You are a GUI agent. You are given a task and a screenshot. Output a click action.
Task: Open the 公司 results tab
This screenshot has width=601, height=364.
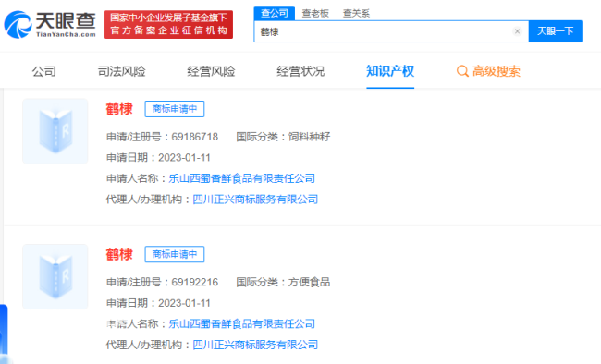pos(44,71)
